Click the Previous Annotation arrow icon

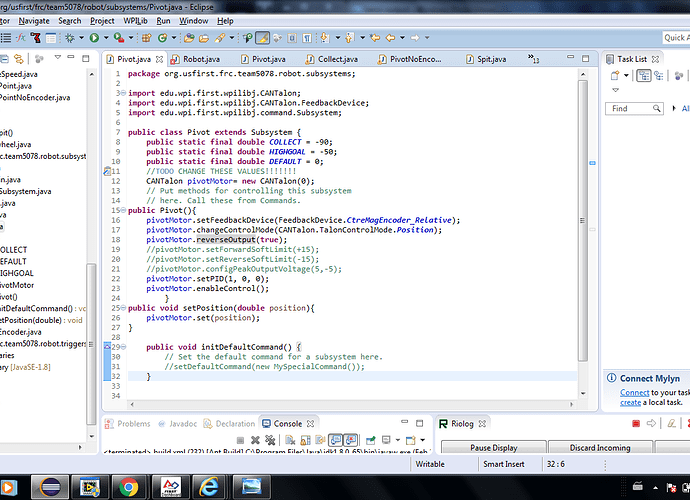(x=349, y=38)
